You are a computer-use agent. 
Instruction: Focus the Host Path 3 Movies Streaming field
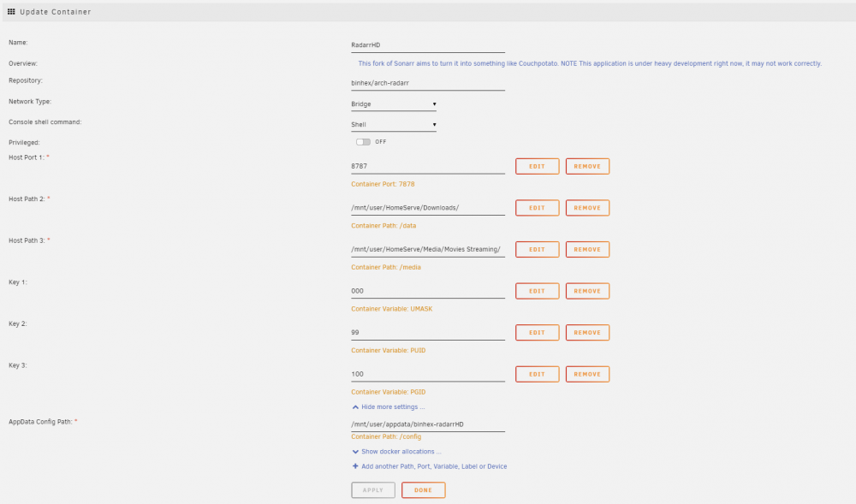(427, 249)
